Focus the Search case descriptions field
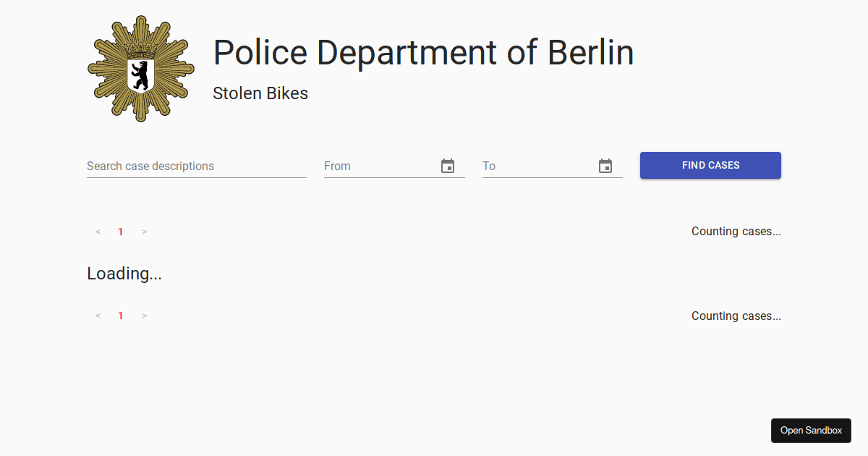This screenshot has width=868, height=456. (x=196, y=166)
